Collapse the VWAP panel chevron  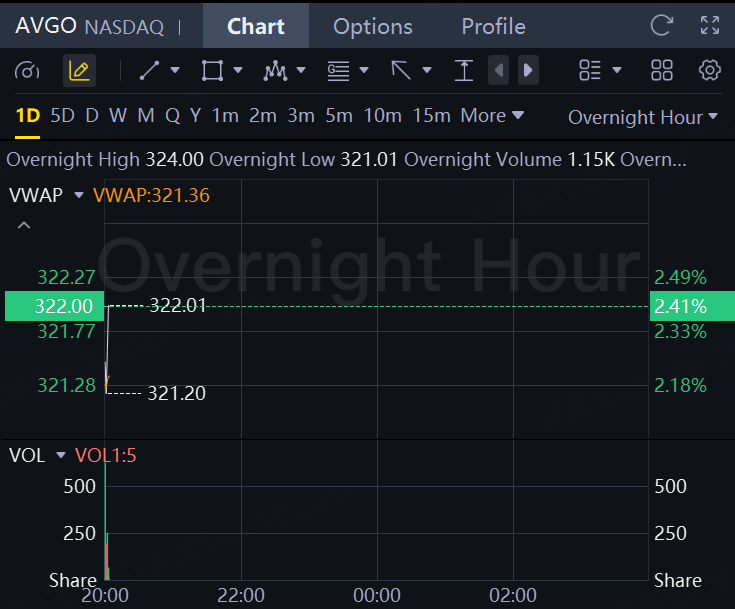(x=24, y=225)
